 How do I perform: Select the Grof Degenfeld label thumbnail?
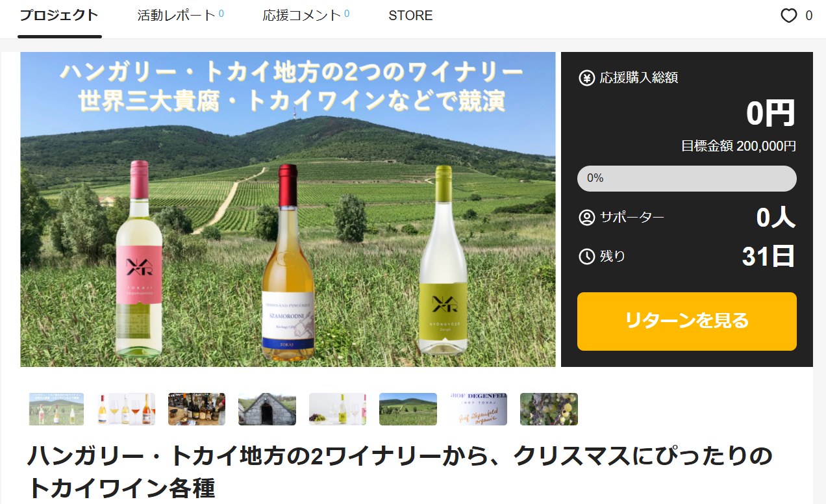coord(479,409)
